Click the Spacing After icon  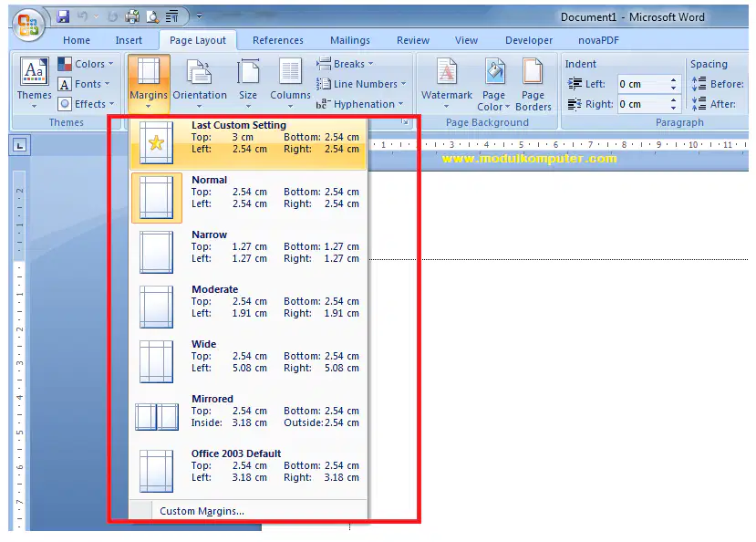[x=699, y=104]
